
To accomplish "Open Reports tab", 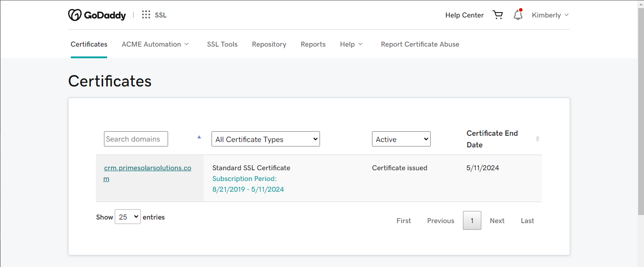I will tap(313, 44).
